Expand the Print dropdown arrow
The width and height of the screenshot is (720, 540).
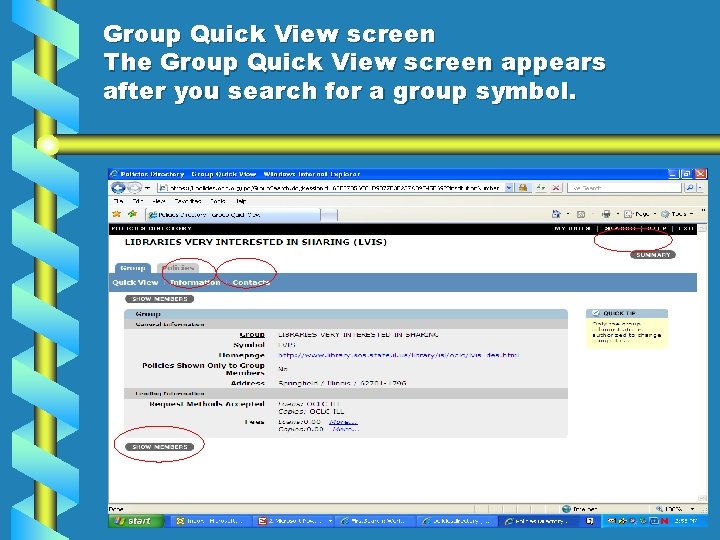[x=617, y=214]
